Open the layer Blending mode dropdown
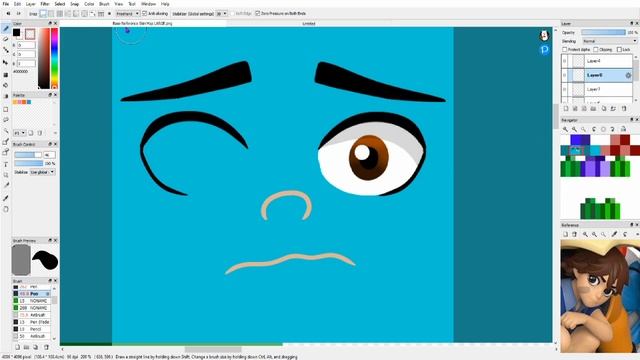This screenshot has height=360, width=640. tap(609, 41)
